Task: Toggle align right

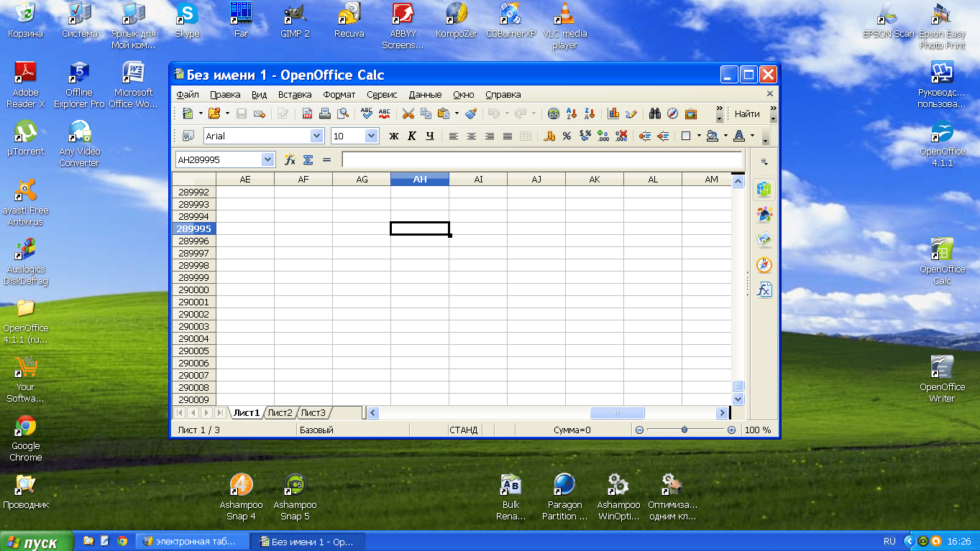Action: coord(490,136)
